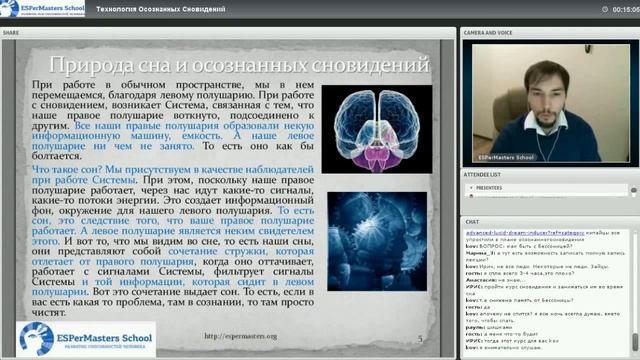Image resolution: width=640 pixels, height=360 pixels.
Task: Open the advanced-lucid-dream-inducer link in chat
Action: click(525, 233)
